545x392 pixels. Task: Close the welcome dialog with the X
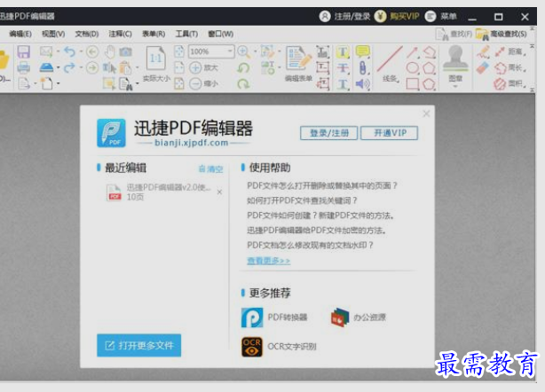click(426, 114)
